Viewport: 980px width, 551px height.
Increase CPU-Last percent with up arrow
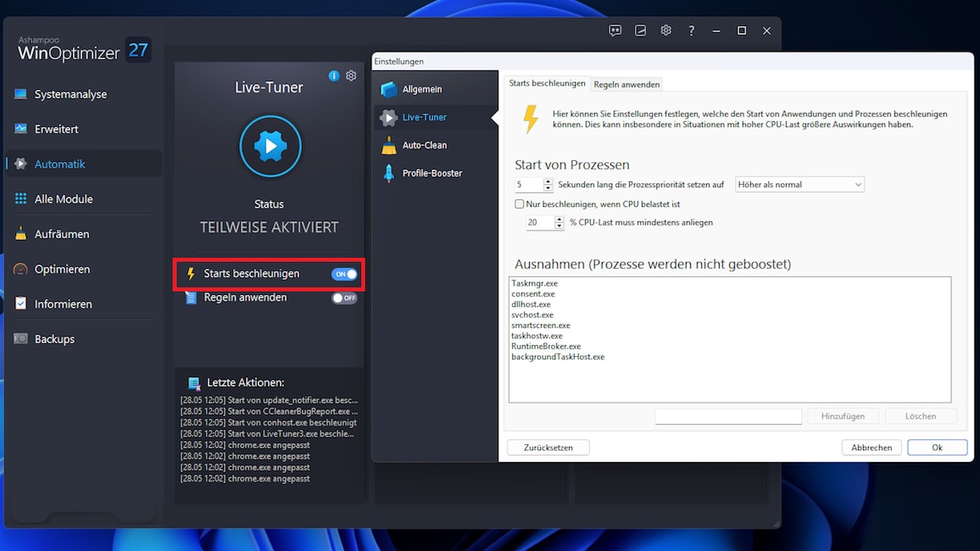click(x=560, y=220)
